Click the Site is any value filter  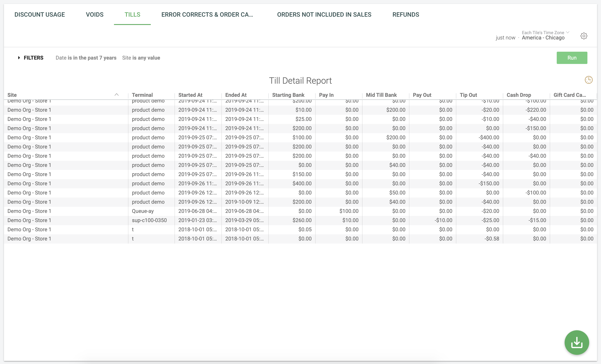coord(141,58)
